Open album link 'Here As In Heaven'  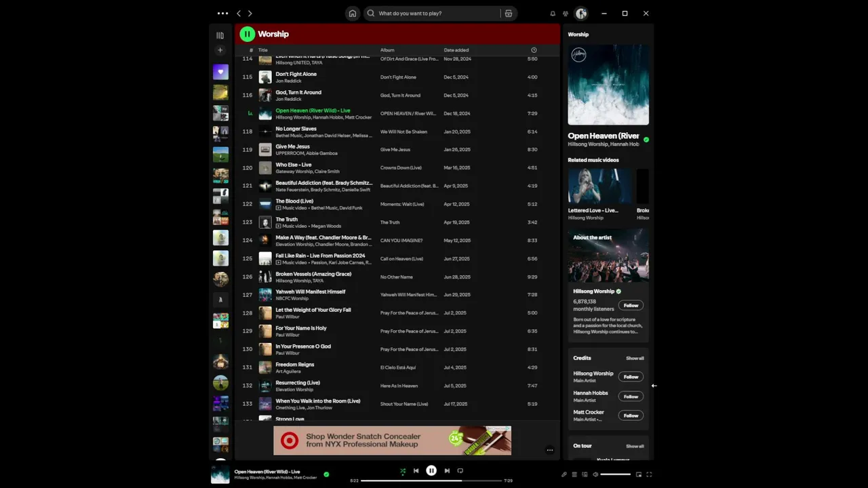[x=399, y=386]
